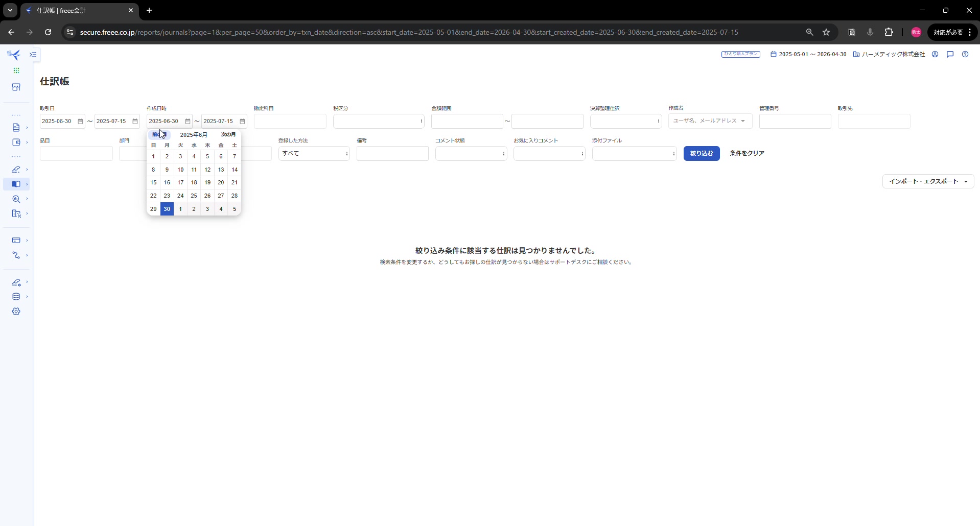
Task: Open the settings gear in left sidebar
Action: pyautogui.click(x=16, y=312)
